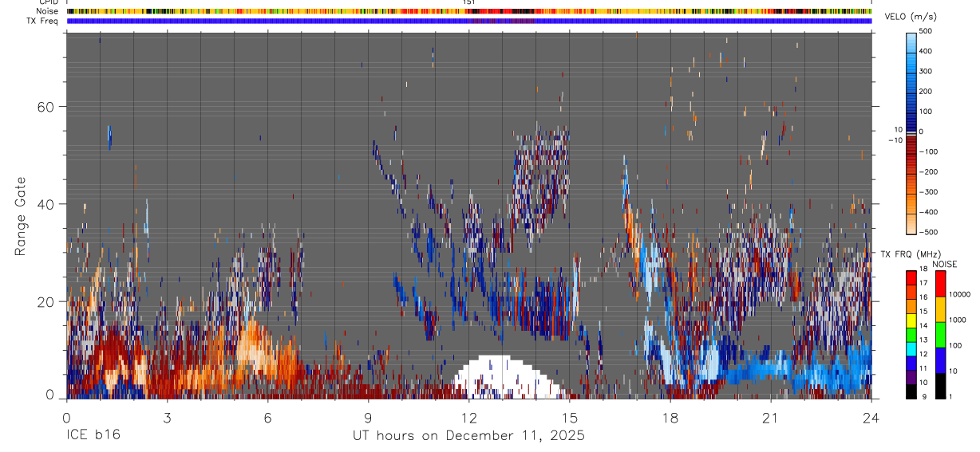The image size is (980, 452).
Task: Click the multicolored Noise strip above the plot
Action: click(469, 11)
